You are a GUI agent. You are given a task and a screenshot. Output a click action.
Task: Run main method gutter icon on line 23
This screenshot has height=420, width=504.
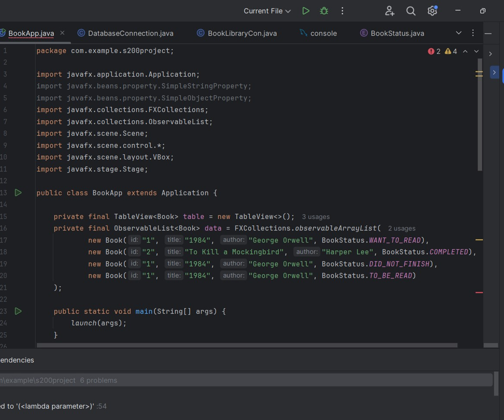(x=18, y=311)
